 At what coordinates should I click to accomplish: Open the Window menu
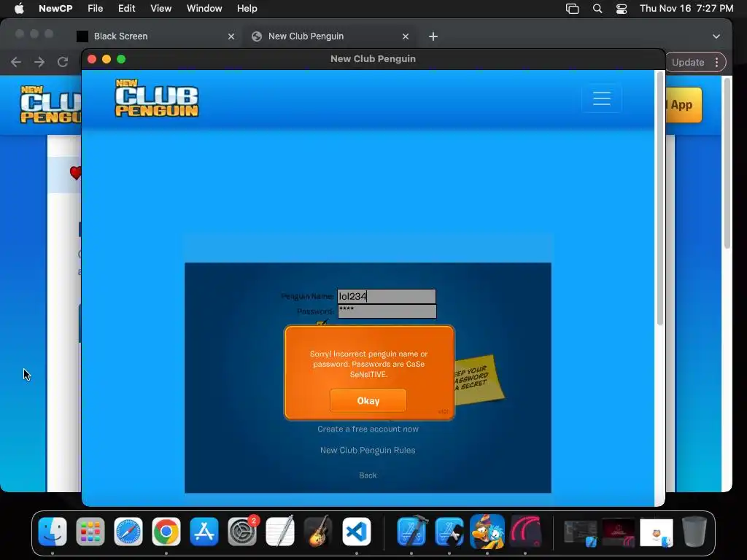pyautogui.click(x=204, y=9)
